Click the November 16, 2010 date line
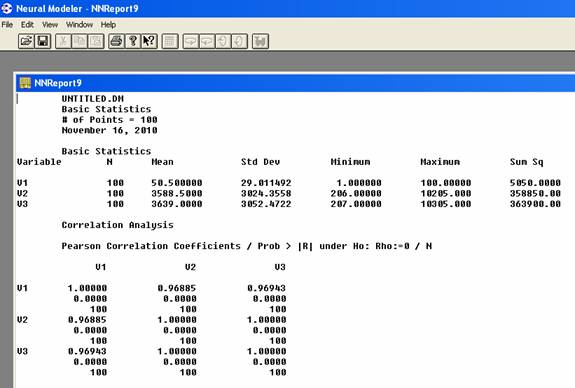Image resolution: width=575 pixels, height=388 pixels. [110, 130]
